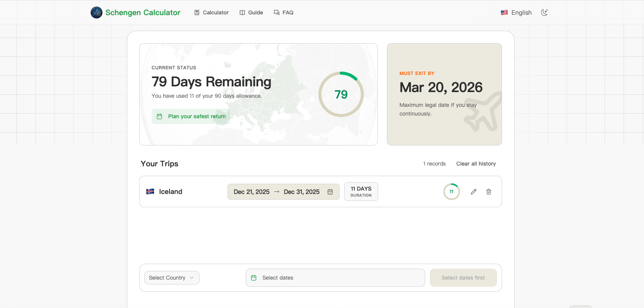Click the small 11-day progress ring
The height and width of the screenshot is (308, 644).
click(451, 192)
